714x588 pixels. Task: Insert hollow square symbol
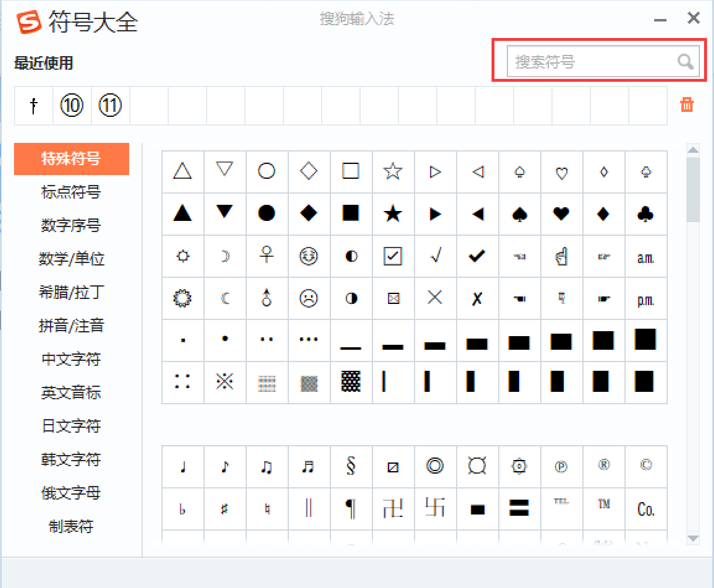point(351,172)
